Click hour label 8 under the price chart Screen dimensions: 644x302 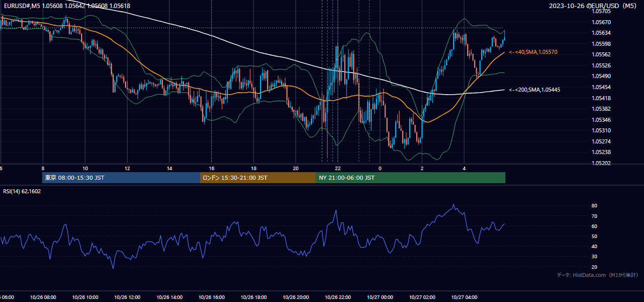[x=43, y=168]
